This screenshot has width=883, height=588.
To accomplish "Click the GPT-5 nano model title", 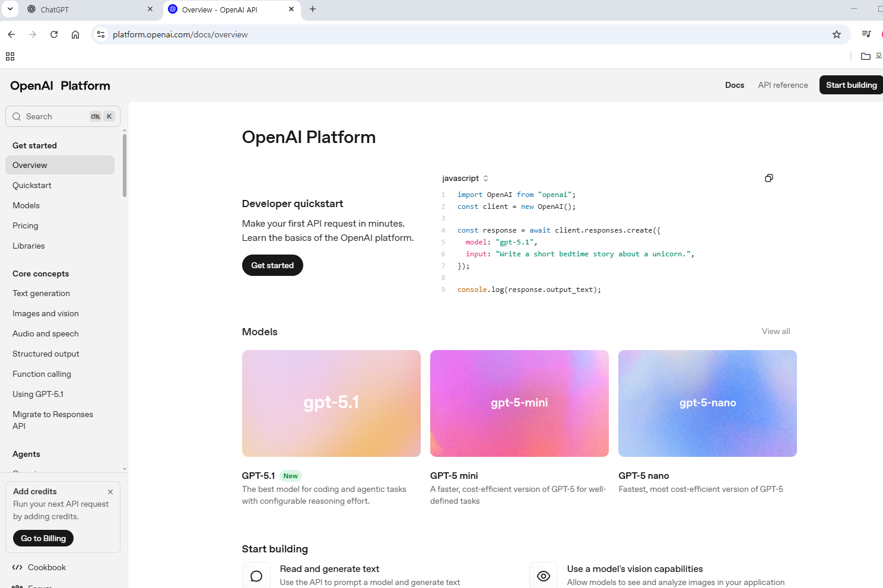I will click(644, 475).
